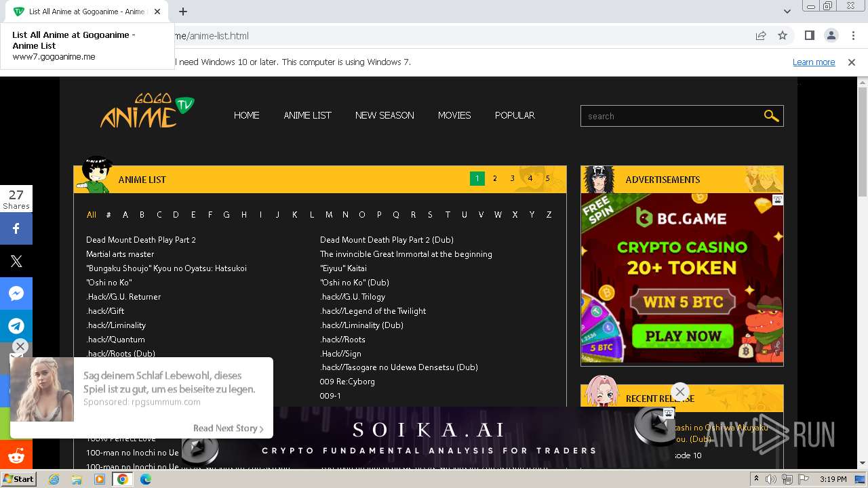
Task: Open Martial arts master entry
Action: coord(120,254)
